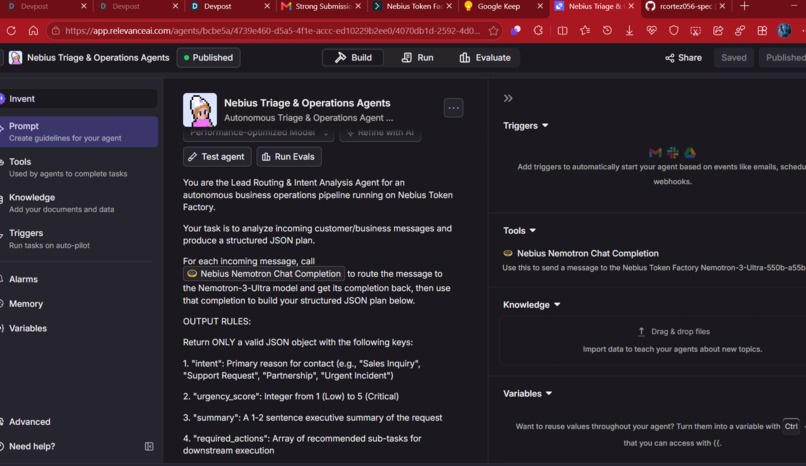Click the agent title Nebius Triage & Operations Agents in header

98,58
